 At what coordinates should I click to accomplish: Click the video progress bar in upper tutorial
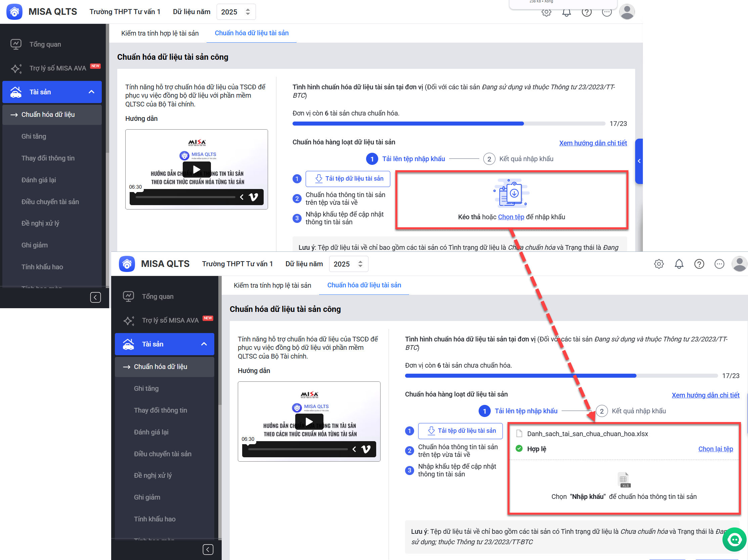(x=185, y=197)
